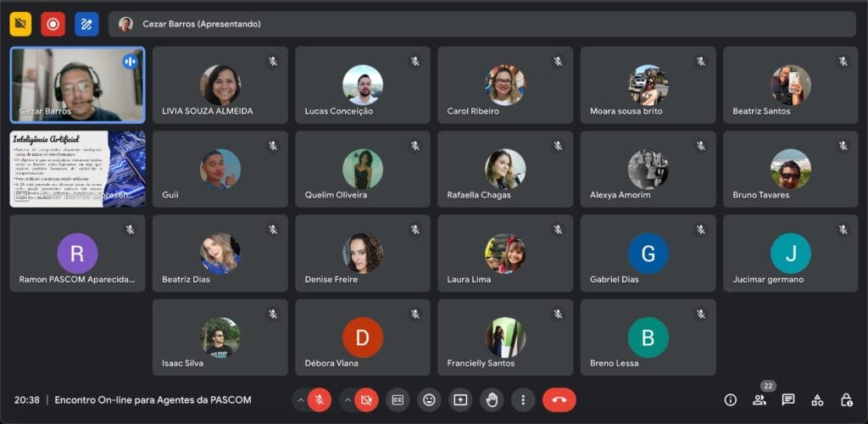Open the meeting chat panel

click(788, 399)
